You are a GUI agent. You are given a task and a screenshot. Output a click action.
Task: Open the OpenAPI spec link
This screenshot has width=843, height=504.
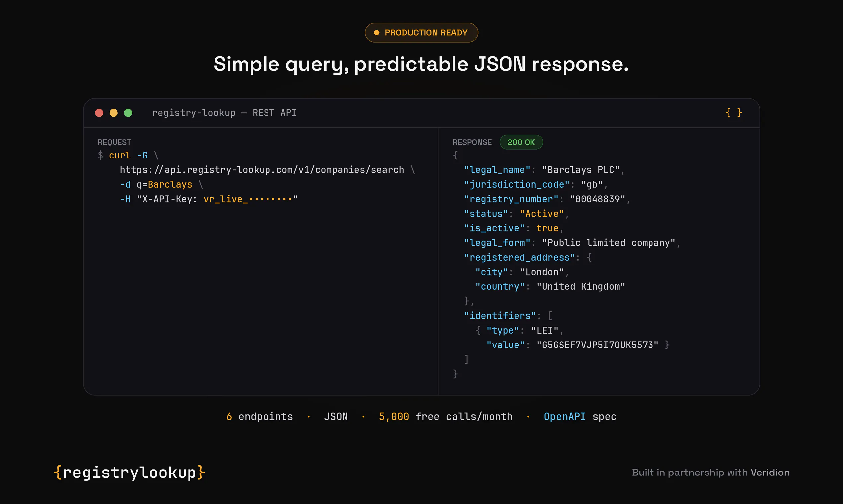[x=580, y=417]
